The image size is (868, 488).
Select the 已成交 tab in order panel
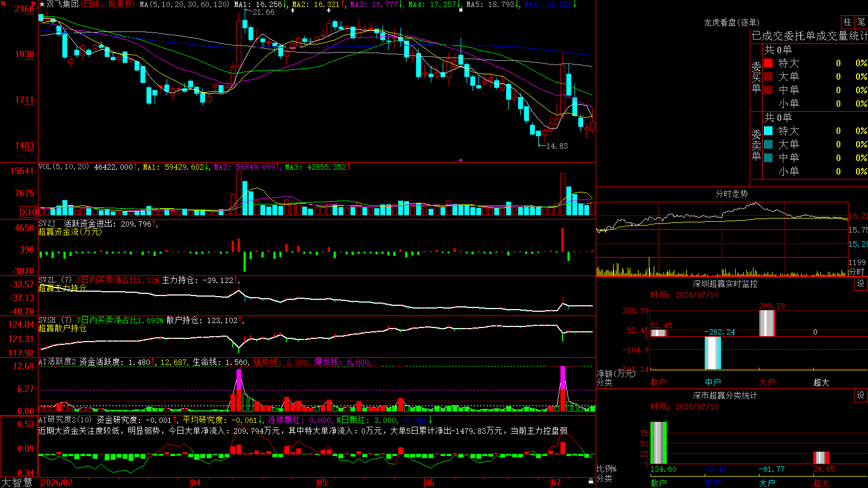[768, 36]
